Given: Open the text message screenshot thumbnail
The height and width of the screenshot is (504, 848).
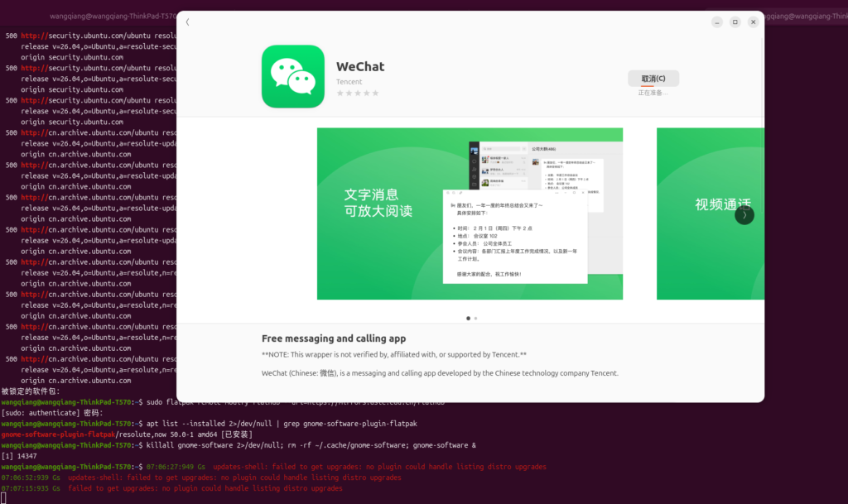Looking at the screenshot, I should pos(470,214).
